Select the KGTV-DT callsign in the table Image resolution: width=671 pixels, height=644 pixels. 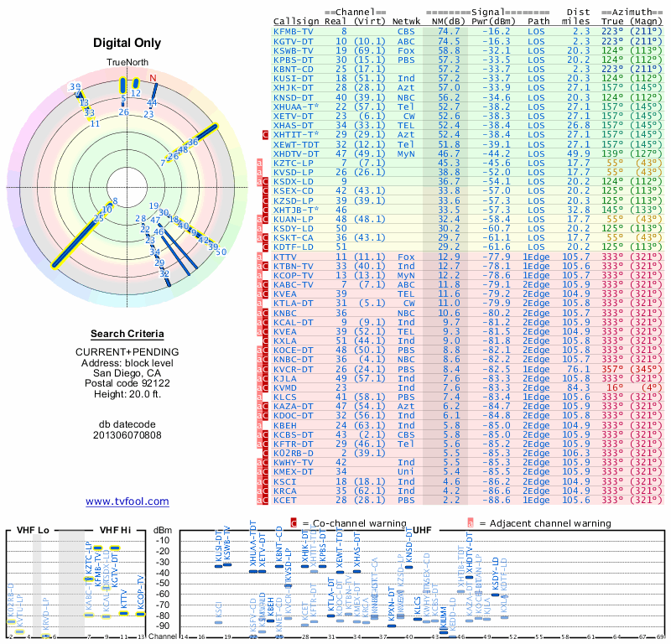293,41
